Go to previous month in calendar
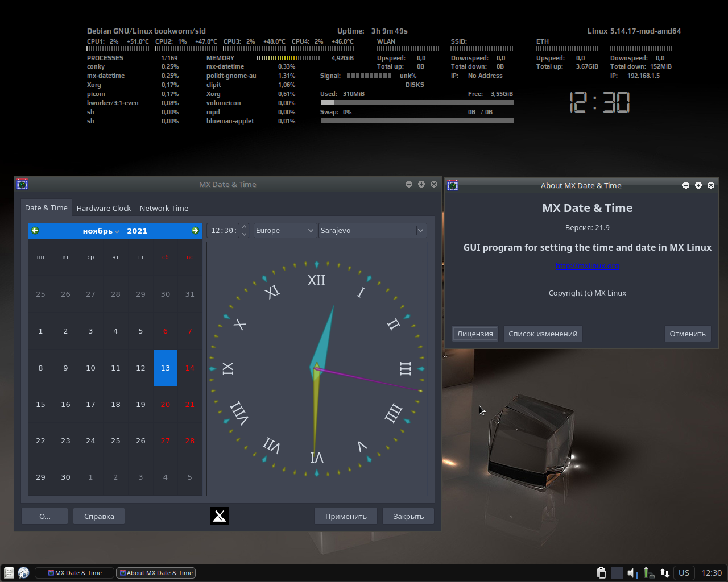 pos(35,231)
